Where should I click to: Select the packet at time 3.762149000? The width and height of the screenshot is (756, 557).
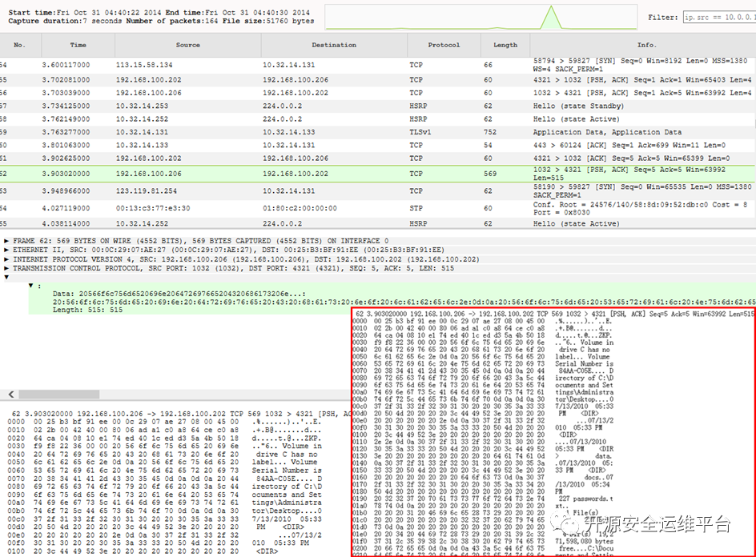click(x=66, y=119)
